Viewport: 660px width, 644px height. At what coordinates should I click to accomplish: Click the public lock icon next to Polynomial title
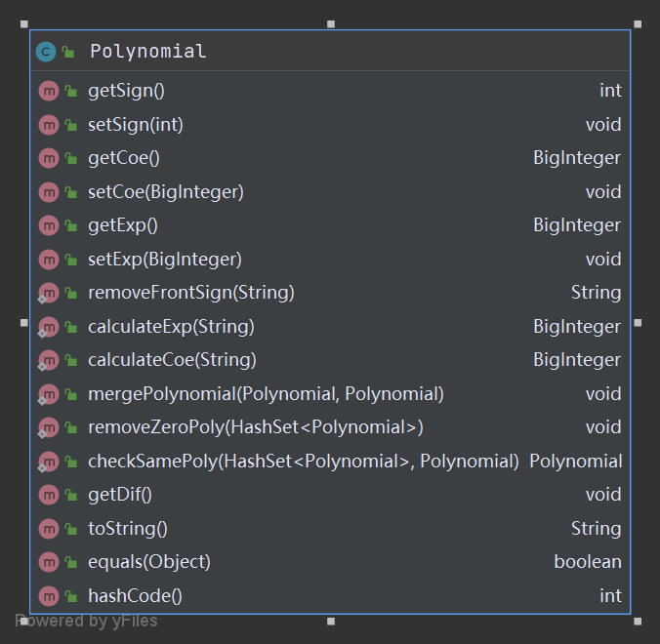click(68, 52)
